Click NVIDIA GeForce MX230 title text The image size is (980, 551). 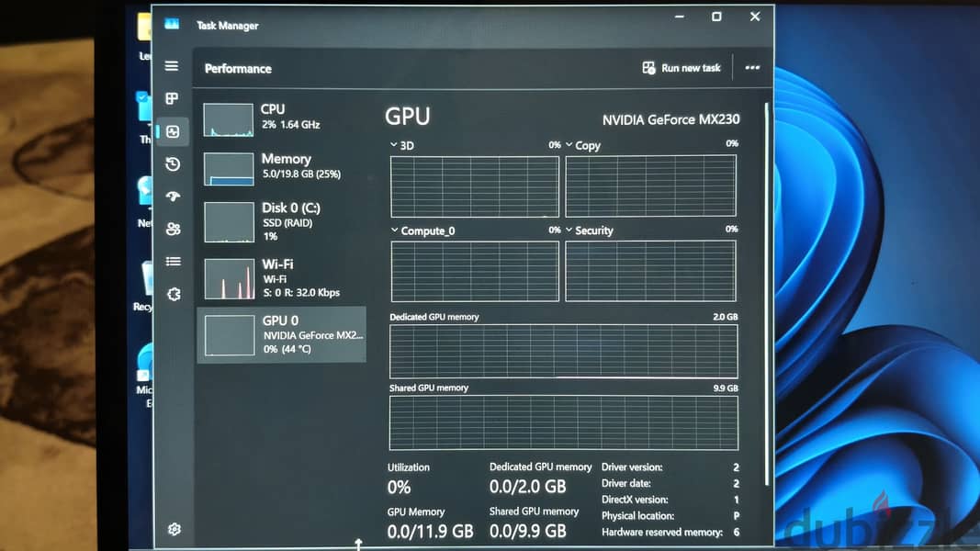[670, 119]
